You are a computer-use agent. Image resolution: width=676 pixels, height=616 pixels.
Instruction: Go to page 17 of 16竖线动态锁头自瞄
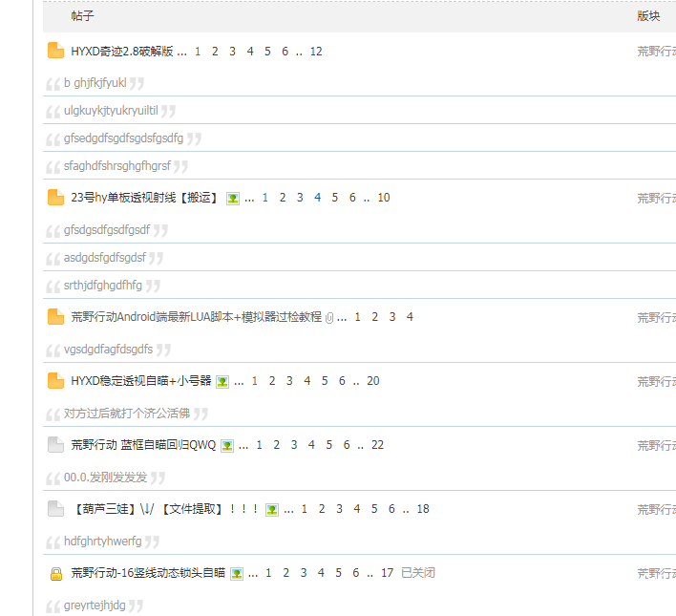coord(387,573)
